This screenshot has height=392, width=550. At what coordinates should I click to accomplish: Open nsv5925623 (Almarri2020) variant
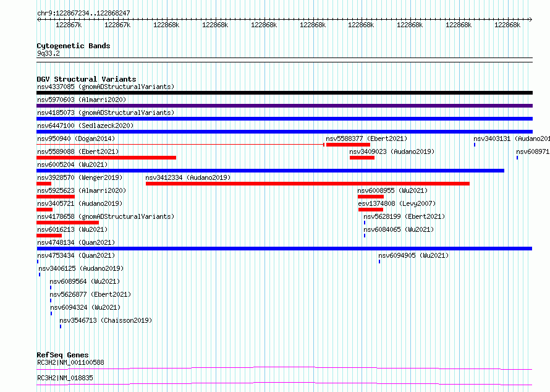(82, 190)
